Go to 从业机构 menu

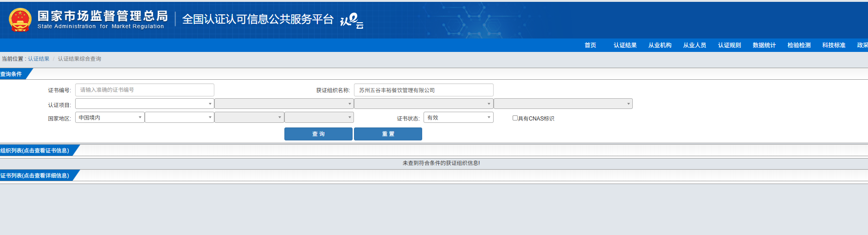(660, 45)
